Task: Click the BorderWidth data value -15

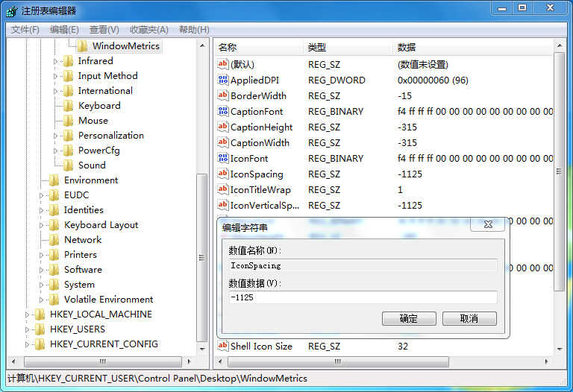Action: tap(404, 96)
